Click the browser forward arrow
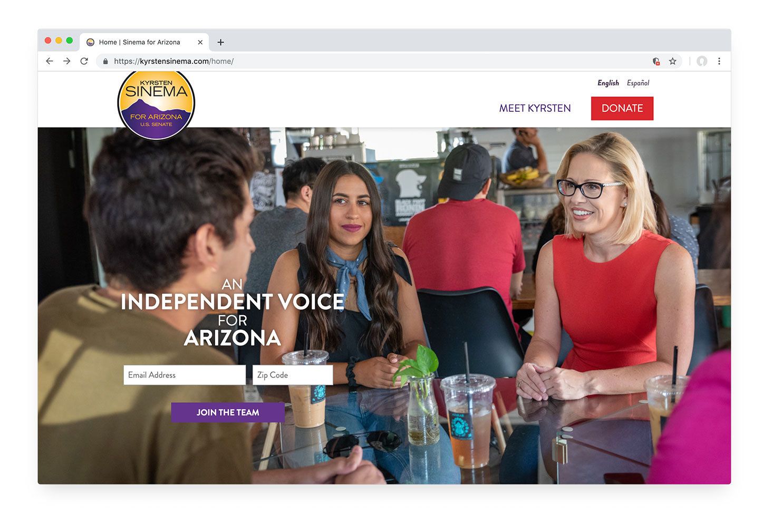Screen dimensions: 773x532 pos(66,61)
